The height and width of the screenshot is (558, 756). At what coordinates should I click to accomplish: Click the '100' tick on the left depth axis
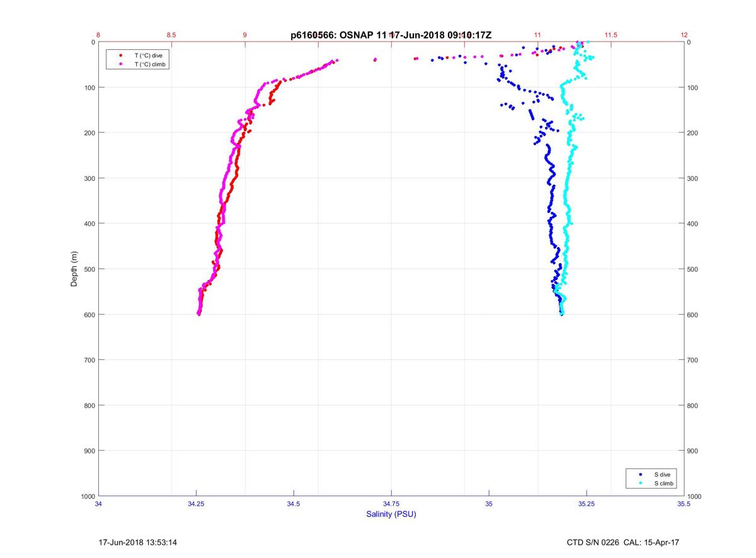coord(89,88)
